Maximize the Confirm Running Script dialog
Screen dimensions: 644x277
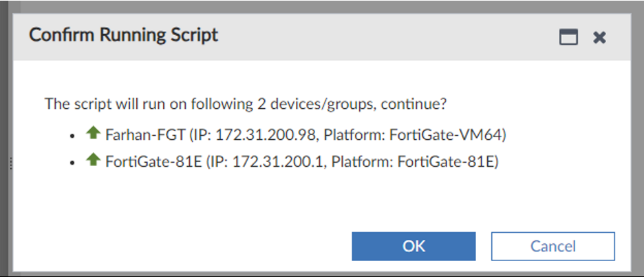pos(568,37)
